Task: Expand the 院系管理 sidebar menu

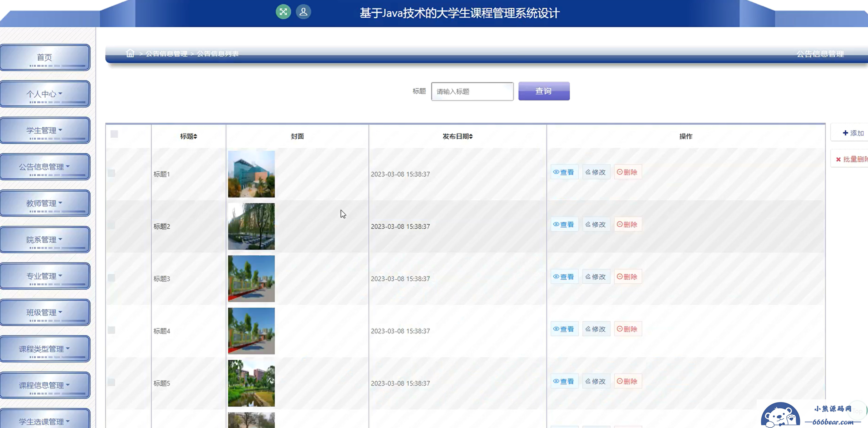Action: coord(45,240)
